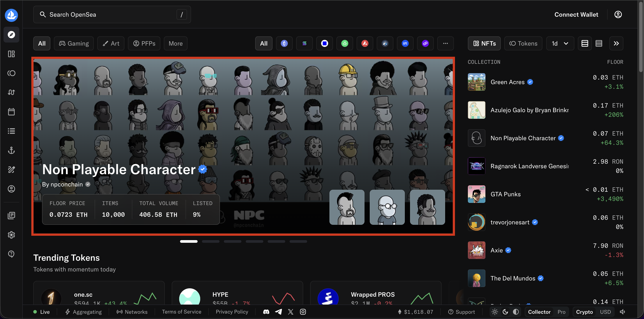This screenshot has height=319, width=644.
Task: Open the mohawk NPC thumbnail in banner
Action: click(347, 207)
